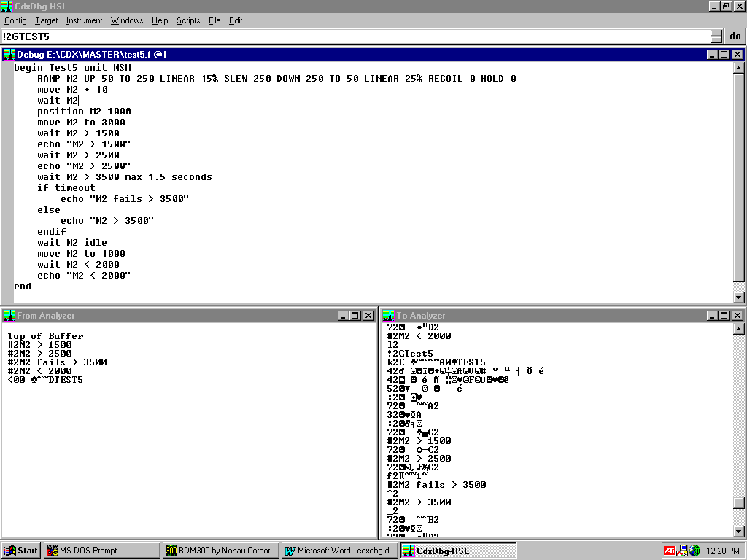Viewport: 747px width, 560px height.
Task: Switch to MS-DOS Prompt on the taskbar
Action: pyautogui.click(x=102, y=551)
